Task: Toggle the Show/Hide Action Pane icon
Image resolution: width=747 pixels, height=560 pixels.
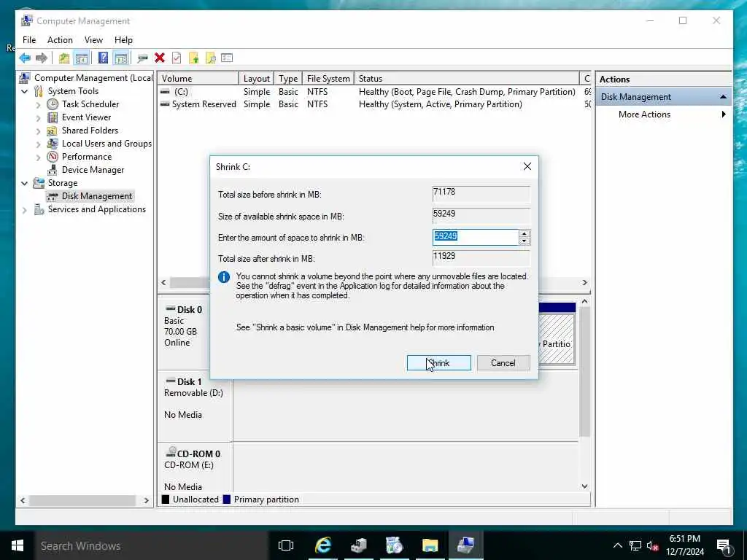Action: (121, 58)
